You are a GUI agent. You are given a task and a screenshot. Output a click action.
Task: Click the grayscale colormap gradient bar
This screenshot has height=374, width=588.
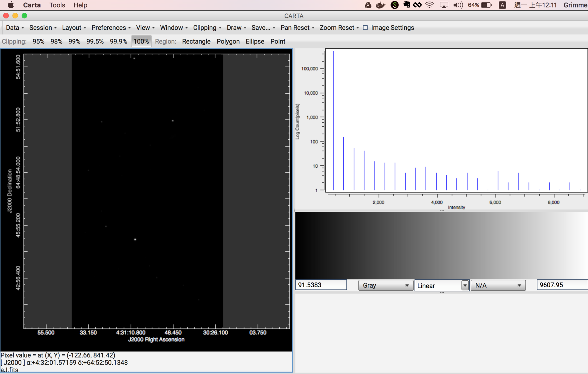(441, 245)
